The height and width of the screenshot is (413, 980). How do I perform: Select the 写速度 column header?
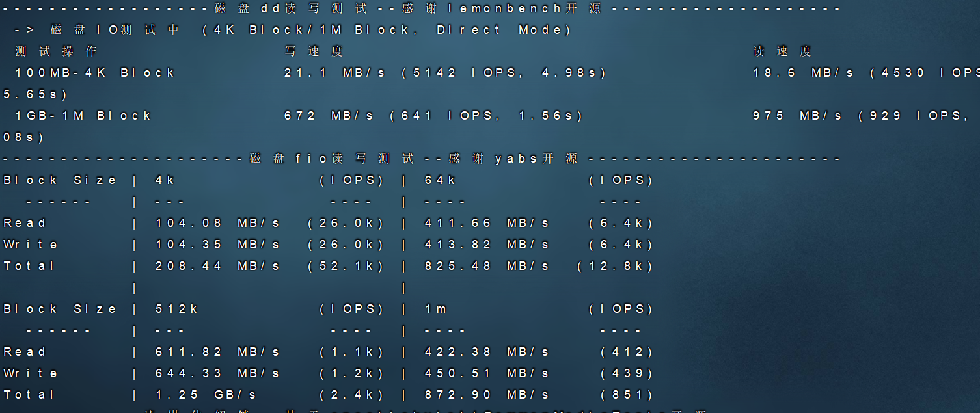pyautogui.click(x=314, y=51)
